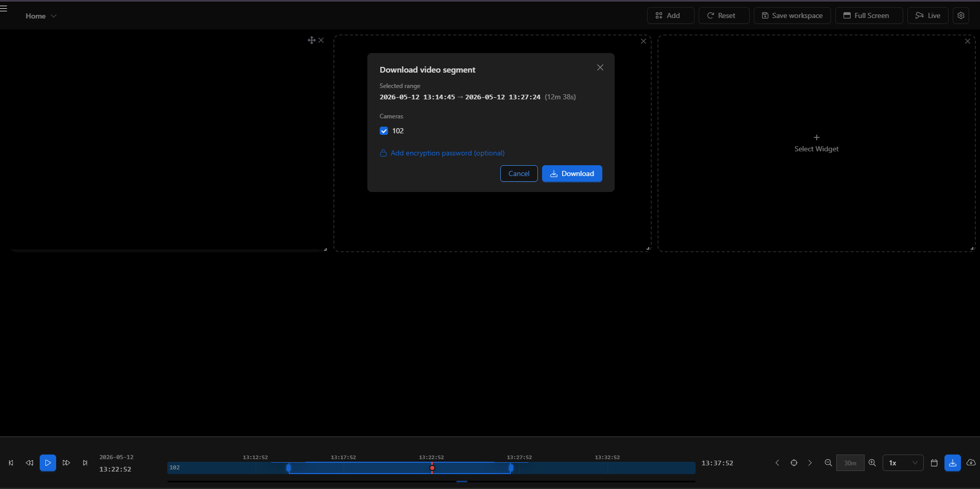
Task: Uncheck camera 102 checkbox
Action: pyautogui.click(x=384, y=131)
